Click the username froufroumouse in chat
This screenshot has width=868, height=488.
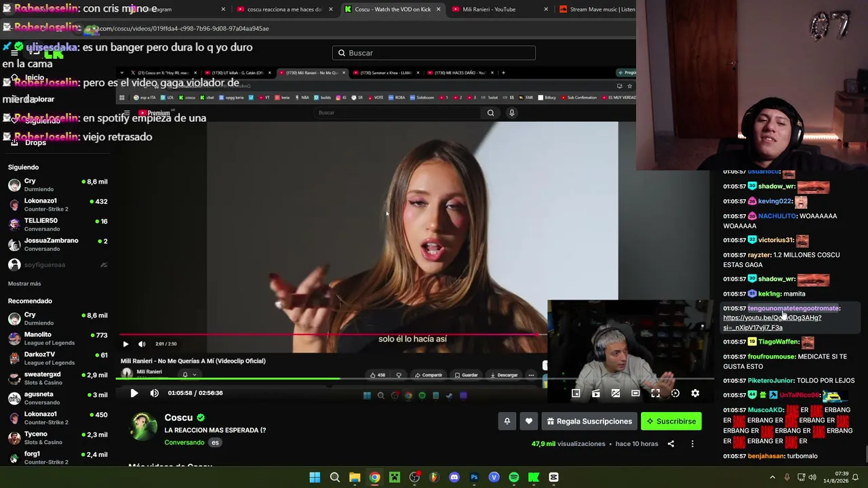770,357
